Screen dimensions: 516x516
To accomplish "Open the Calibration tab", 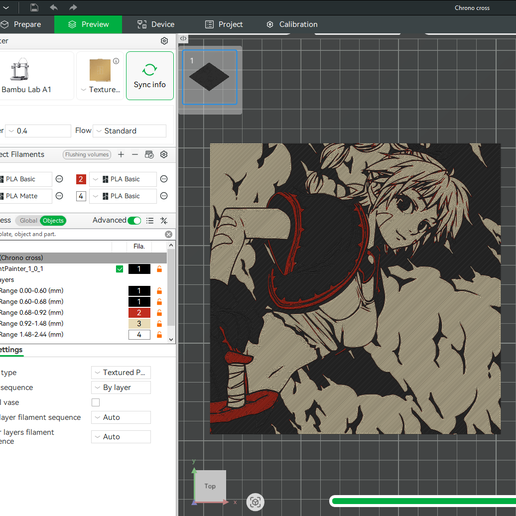I will 292,24.
